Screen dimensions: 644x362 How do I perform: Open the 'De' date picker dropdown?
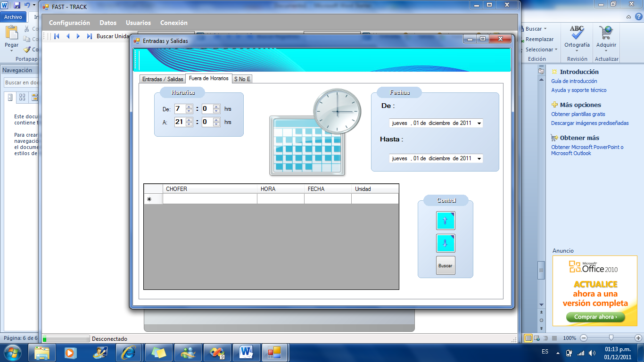tap(479, 123)
